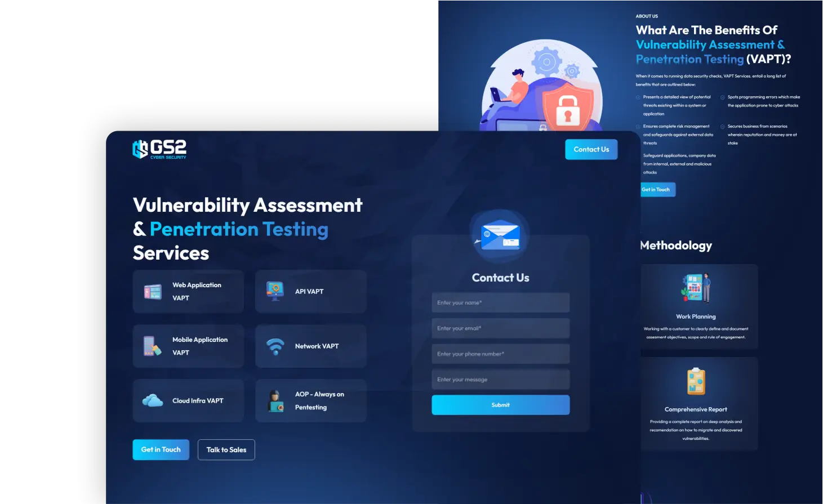This screenshot has height=504, width=823.
Task: Click the 'Penetration Testing' text in the left headline
Action: point(239,229)
